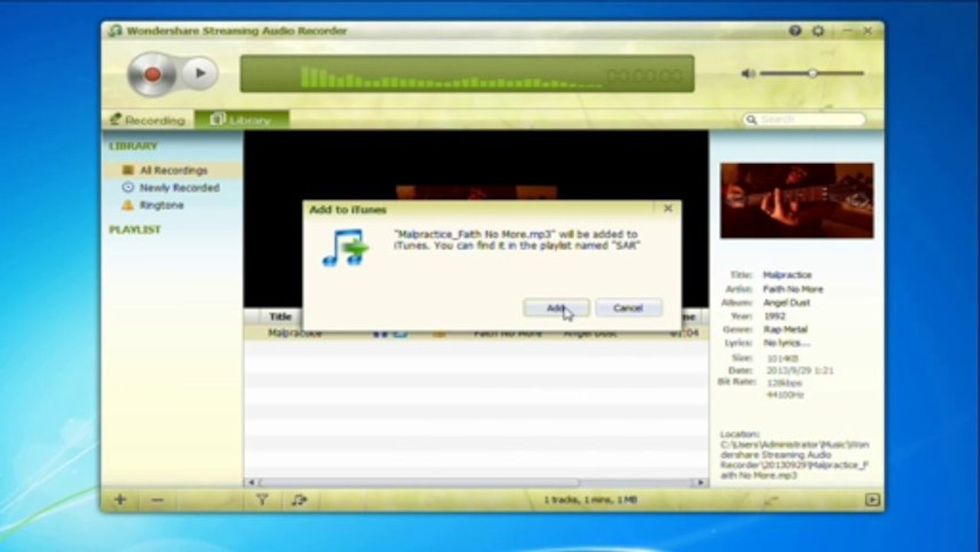Click the Wondershare app logo icon
This screenshot has height=552, width=980.
[x=116, y=31]
